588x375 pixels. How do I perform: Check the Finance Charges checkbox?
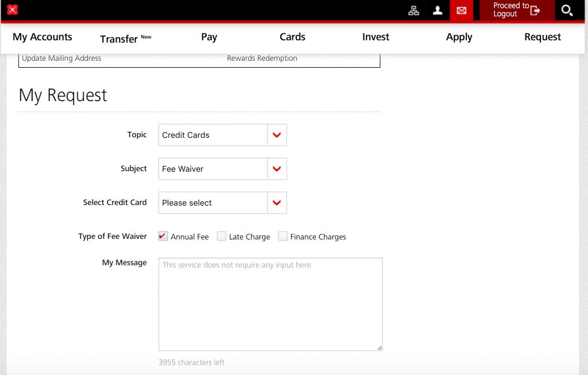283,236
